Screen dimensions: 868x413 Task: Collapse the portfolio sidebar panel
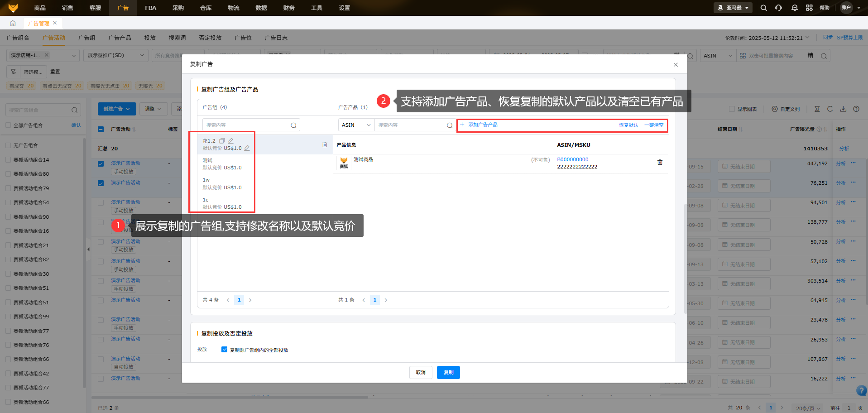click(88, 249)
